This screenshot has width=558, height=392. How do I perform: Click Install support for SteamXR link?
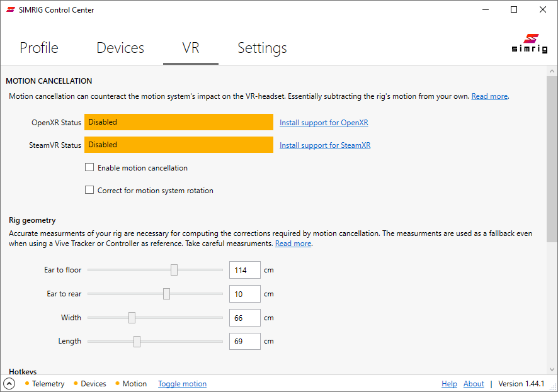pyautogui.click(x=325, y=145)
